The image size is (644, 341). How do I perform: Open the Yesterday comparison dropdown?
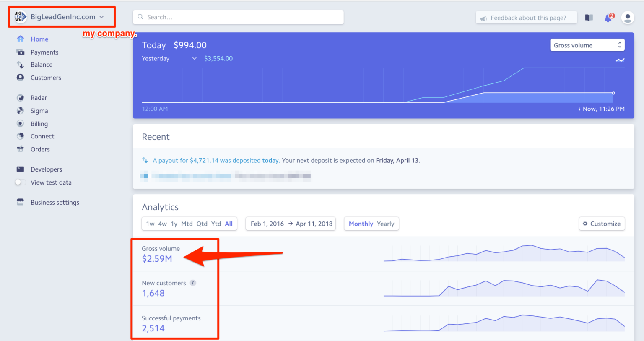tap(168, 58)
